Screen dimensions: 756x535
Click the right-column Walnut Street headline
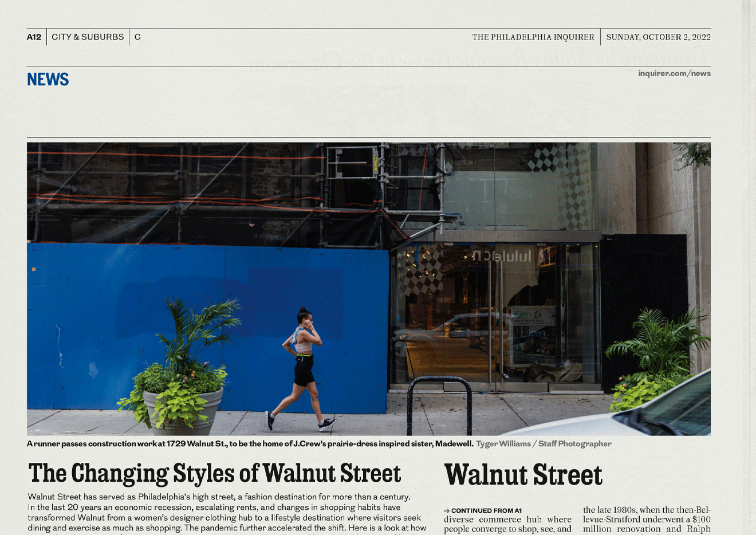523,475
